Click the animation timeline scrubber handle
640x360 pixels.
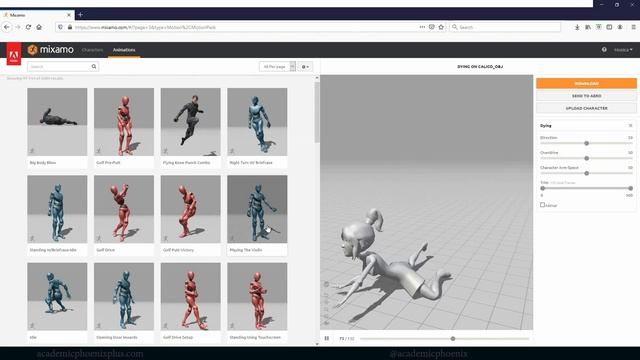[x=453, y=338]
